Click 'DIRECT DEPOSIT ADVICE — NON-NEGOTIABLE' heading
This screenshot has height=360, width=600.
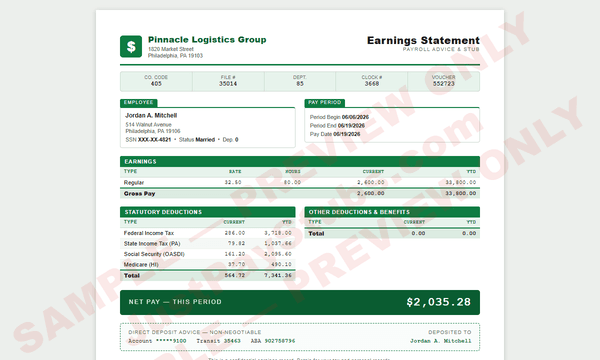point(195,332)
